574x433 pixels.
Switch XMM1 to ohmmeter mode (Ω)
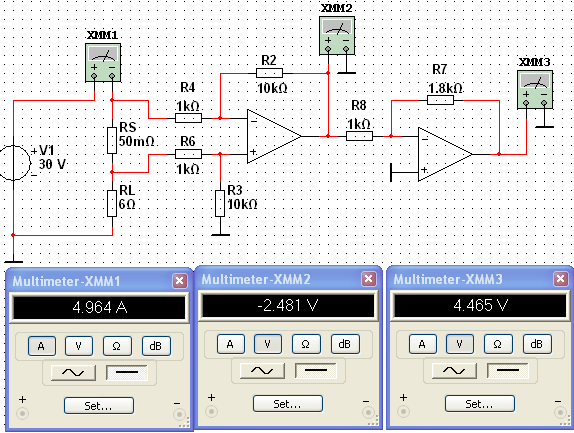coord(117,346)
